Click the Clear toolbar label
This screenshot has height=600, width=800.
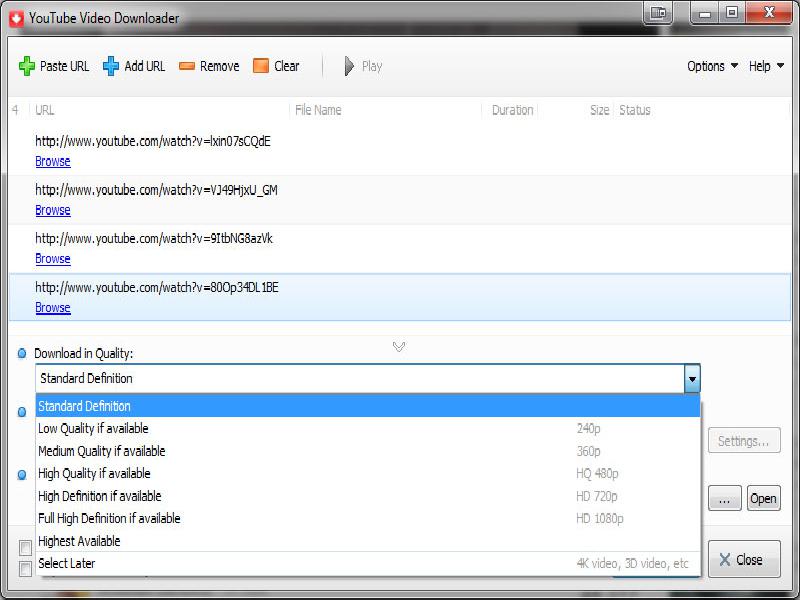[287, 66]
